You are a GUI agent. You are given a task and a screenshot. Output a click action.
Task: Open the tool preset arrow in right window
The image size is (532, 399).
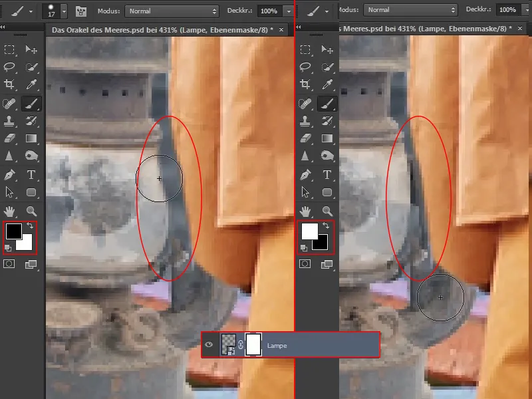tap(327, 11)
